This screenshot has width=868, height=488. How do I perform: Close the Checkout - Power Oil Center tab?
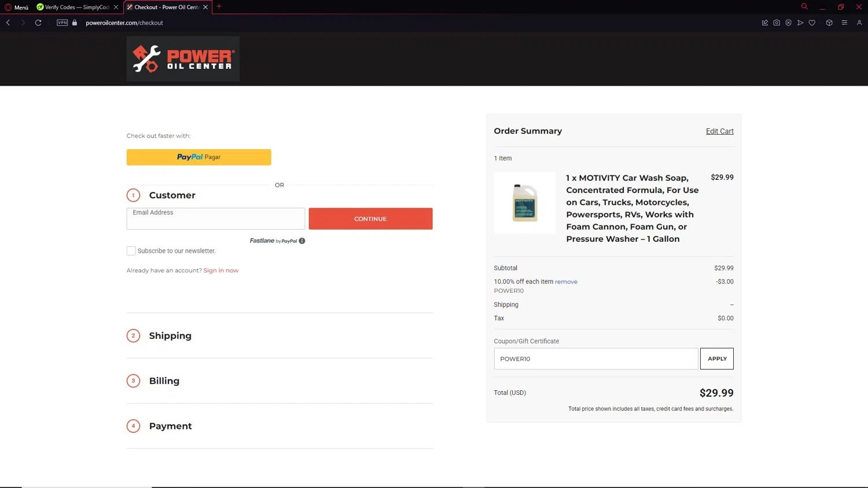(x=205, y=7)
